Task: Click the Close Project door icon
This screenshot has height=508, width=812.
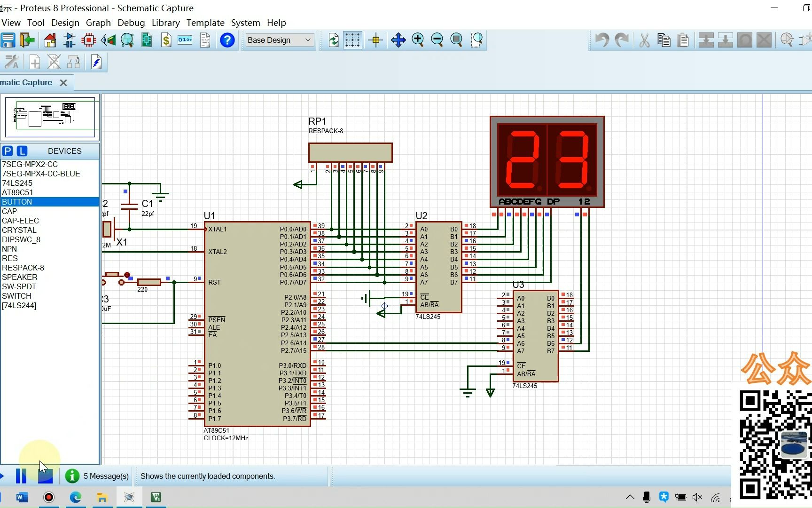Action: pos(28,40)
